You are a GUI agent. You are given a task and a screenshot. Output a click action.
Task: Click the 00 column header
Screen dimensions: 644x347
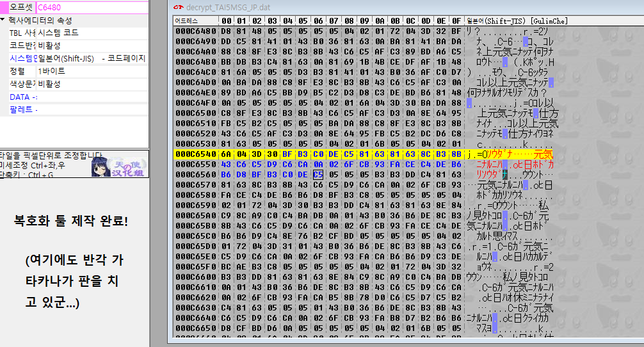[x=227, y=20]
